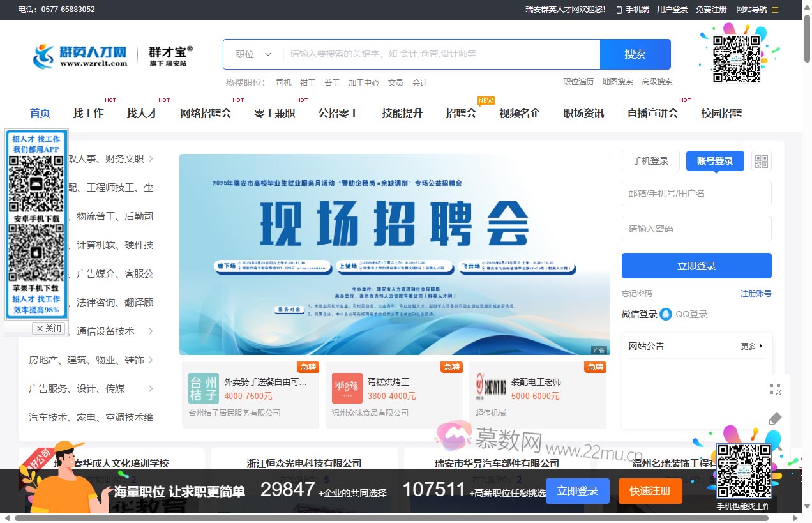Click the phone icon next to 手机端
812x523 pixels.
click(x=618, y=10)
